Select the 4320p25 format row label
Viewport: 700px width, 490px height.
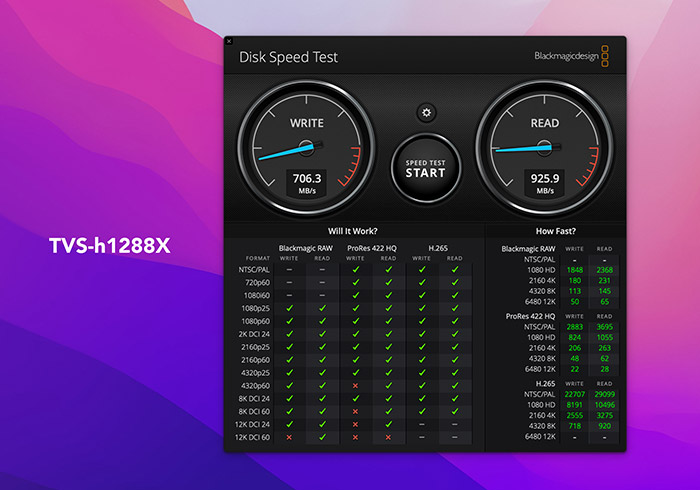pos(255,373)
